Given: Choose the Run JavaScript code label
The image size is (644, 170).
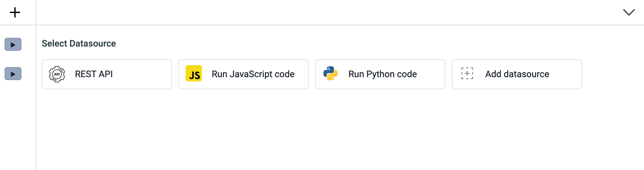Looking at the screenshot, I should point(253,74).
